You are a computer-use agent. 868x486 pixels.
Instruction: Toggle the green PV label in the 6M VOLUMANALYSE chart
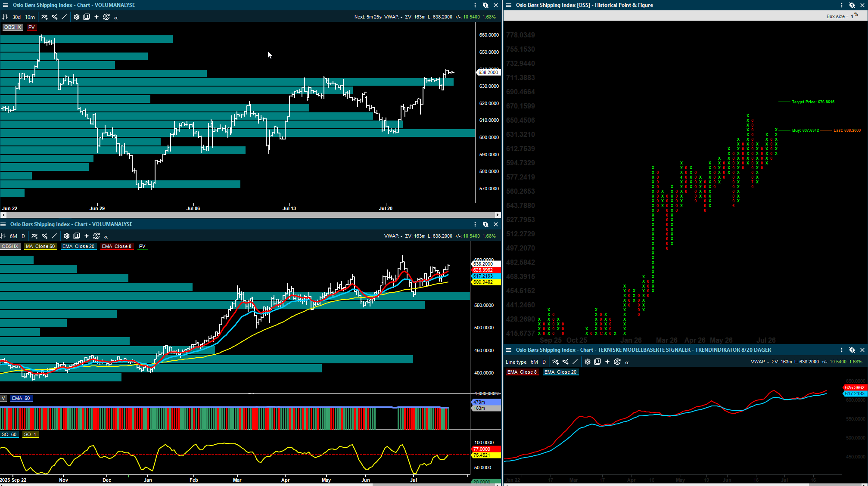point(142,246)
